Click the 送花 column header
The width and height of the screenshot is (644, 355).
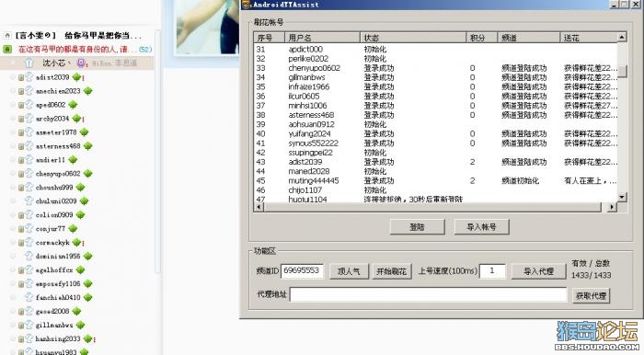(589, 38)
